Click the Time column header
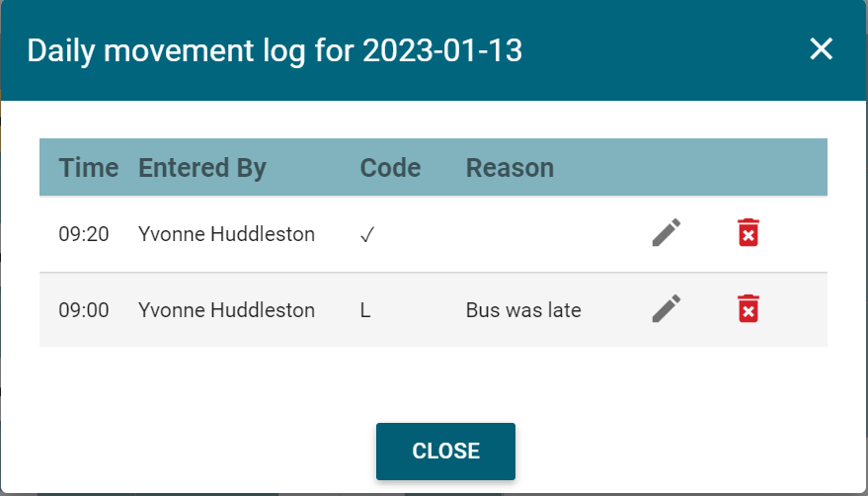The width and height of the screenshot is (868, 496). click(89, 167)
